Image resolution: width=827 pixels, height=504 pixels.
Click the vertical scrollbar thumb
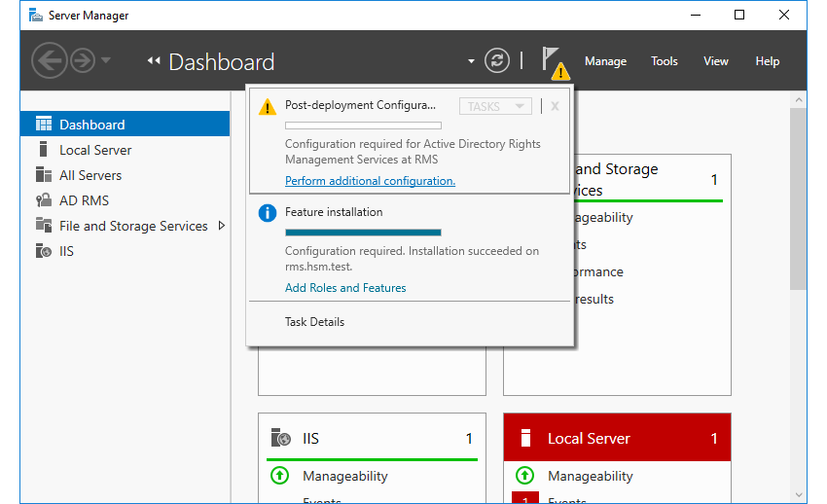point(799,198)
